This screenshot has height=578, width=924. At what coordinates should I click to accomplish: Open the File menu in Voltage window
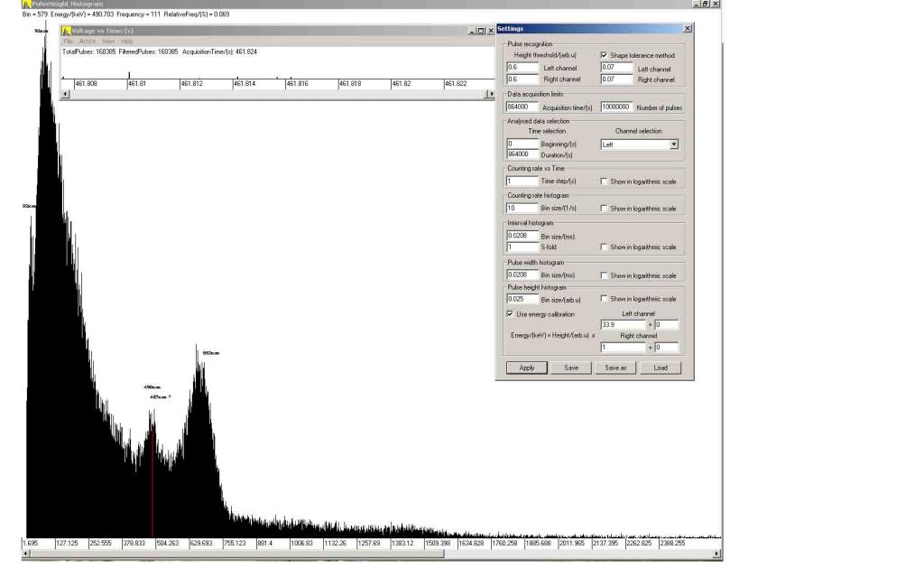pos(69,42)
